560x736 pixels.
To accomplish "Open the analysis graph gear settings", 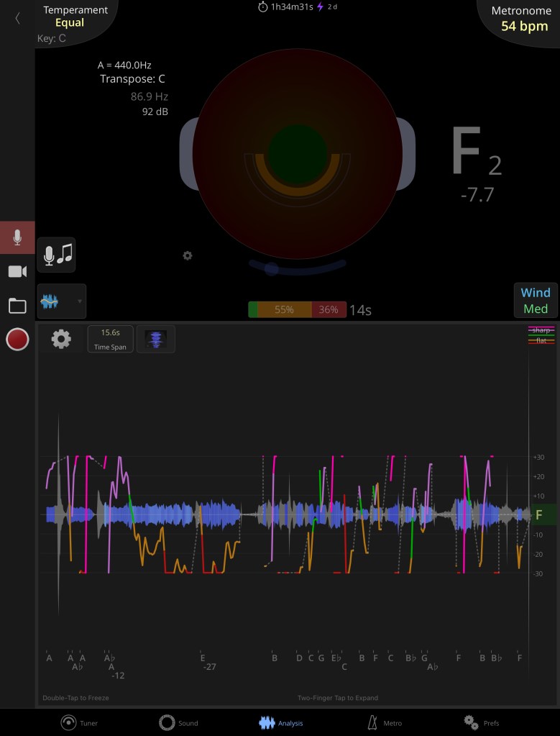I will click(61, 339).
